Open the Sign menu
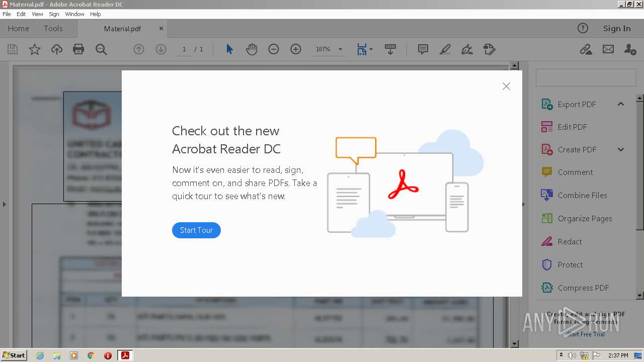This screenshot has height=362, width=644. tap(54, 14)
